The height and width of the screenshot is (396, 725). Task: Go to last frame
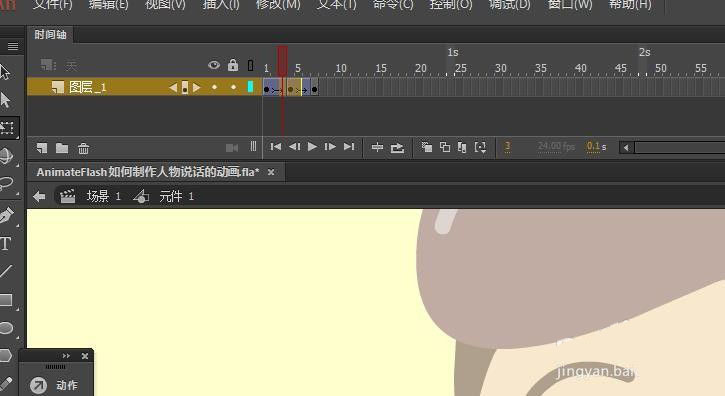[x=349, y=147]
